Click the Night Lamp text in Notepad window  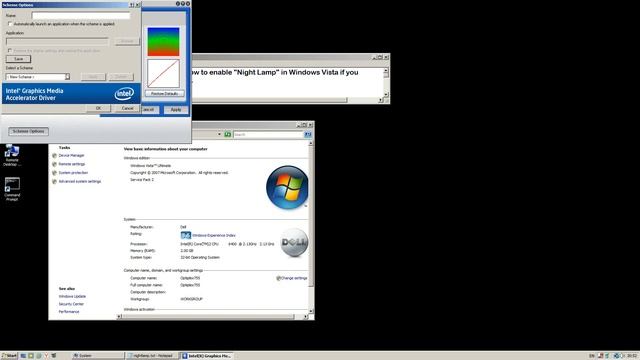tap(275, 72)
